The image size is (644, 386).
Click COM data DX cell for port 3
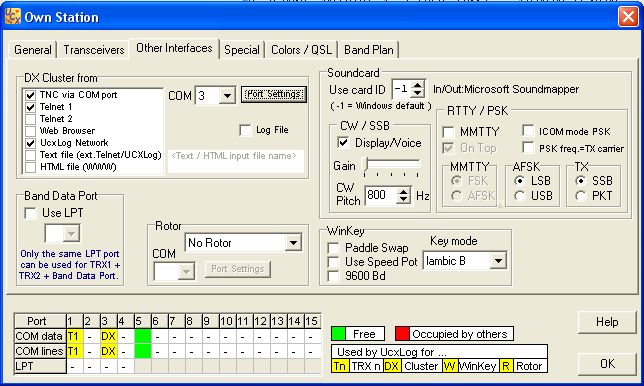pos(108,336)
